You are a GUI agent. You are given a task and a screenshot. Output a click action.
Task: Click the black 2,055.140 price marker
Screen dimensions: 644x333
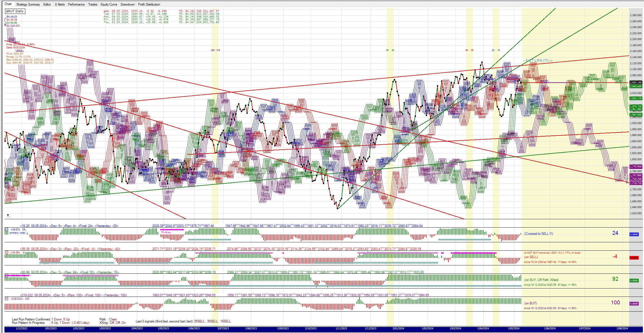636,83
